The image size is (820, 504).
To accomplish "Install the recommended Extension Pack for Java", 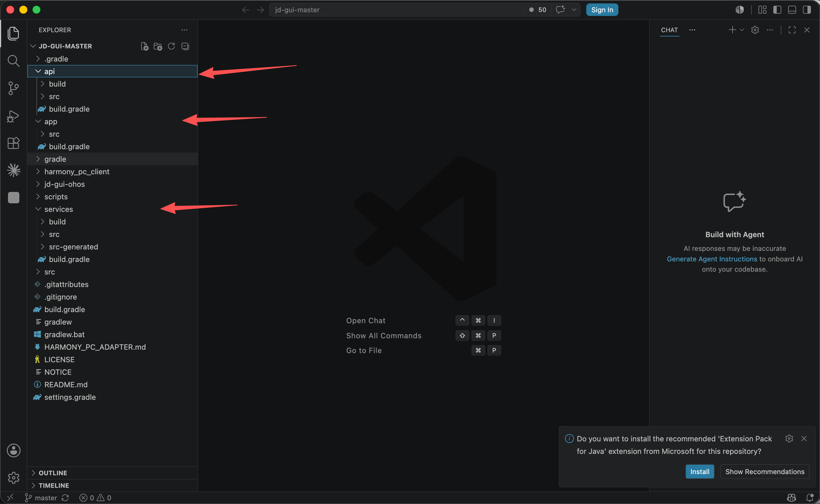I will tap(700, 472).
